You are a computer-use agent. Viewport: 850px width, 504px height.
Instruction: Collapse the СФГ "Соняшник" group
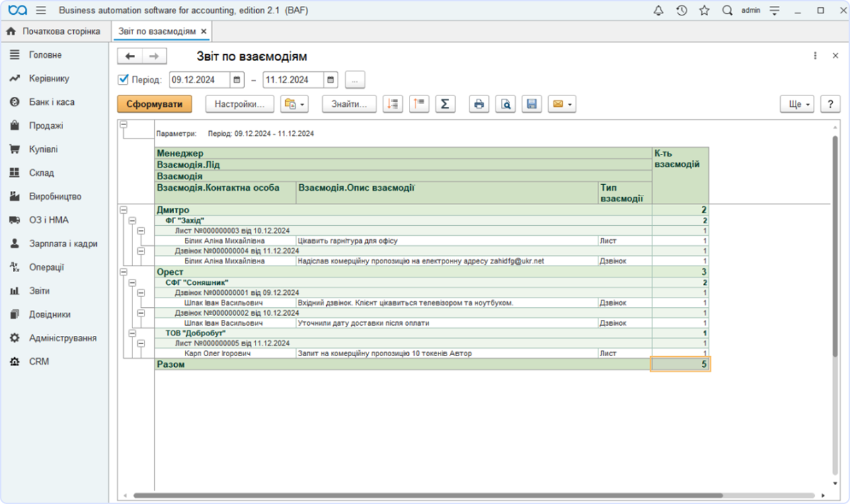(132, 282)
